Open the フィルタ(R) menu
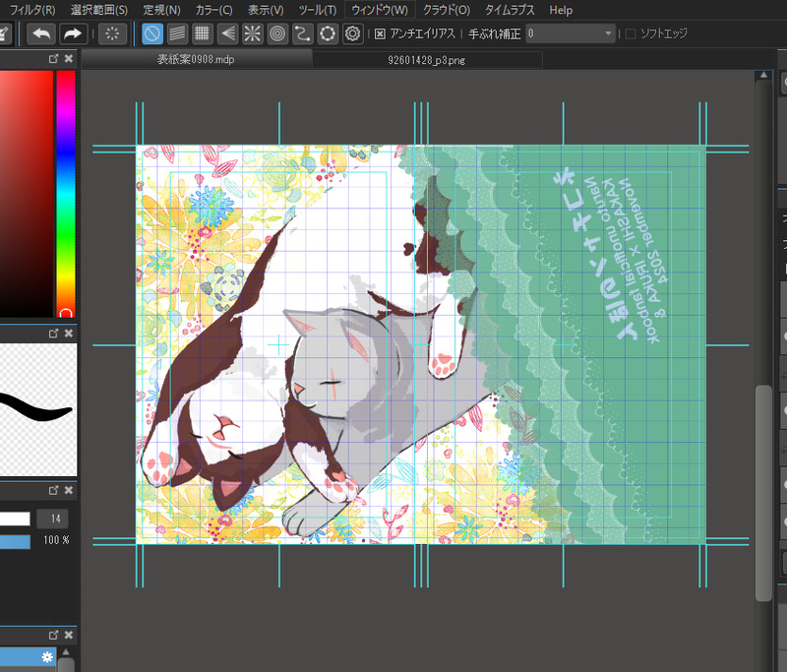This screenshot has width=787, height=672. (32, 10)
